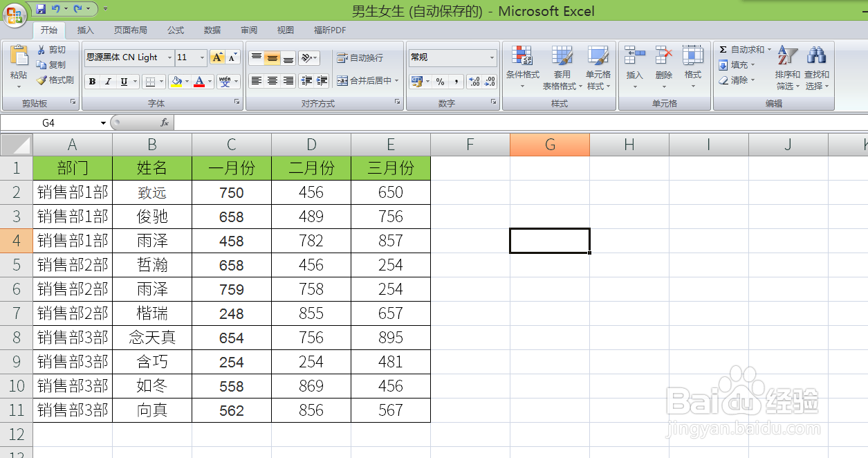
Task: Toggle align text right
Action: click(x=288, y=81)
